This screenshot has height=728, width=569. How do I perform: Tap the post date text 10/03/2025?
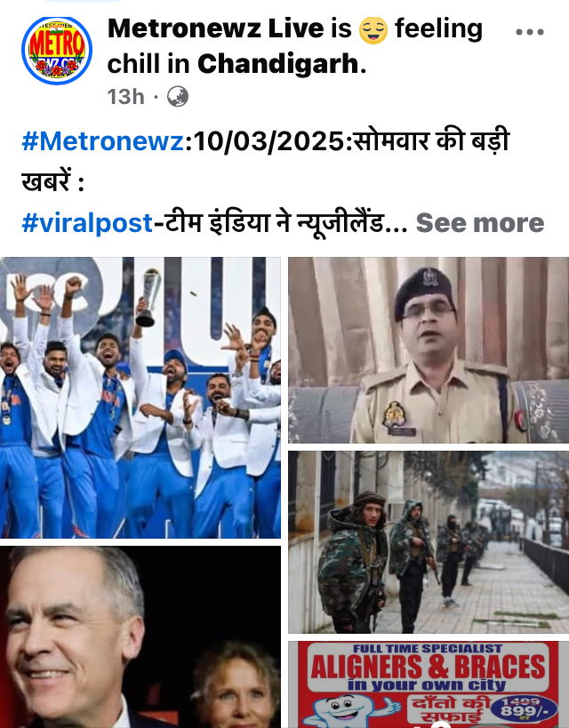point(268,141)
